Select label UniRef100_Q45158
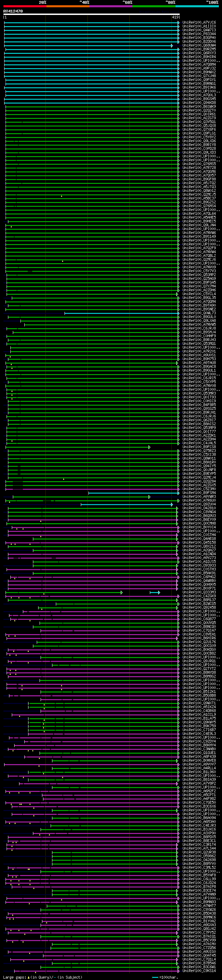The height and width of the screenshot is (980, 222). [x=199, y=543]
